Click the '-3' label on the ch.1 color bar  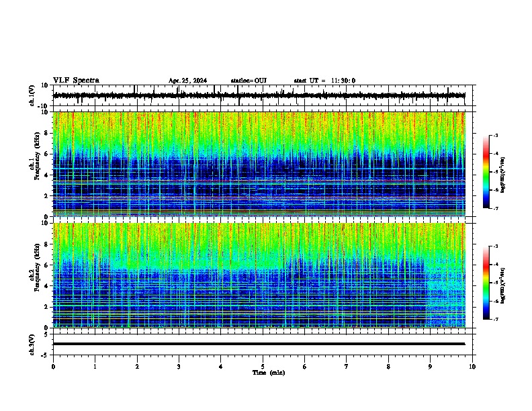495,135
